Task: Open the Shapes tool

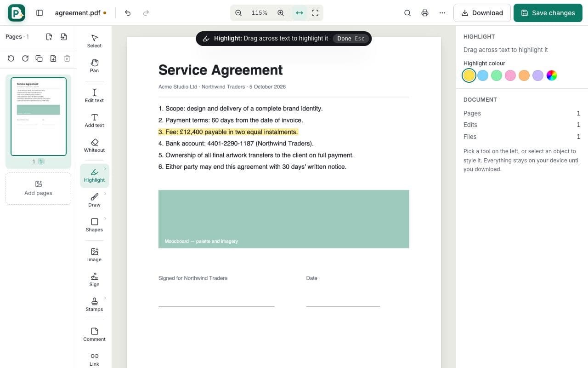Action: [94, 225]
